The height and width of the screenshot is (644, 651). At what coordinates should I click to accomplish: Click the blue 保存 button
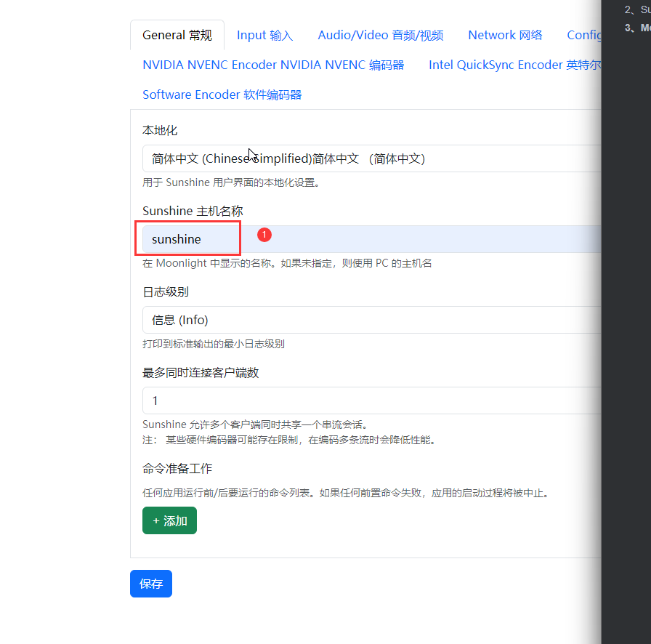coord(151,584)
